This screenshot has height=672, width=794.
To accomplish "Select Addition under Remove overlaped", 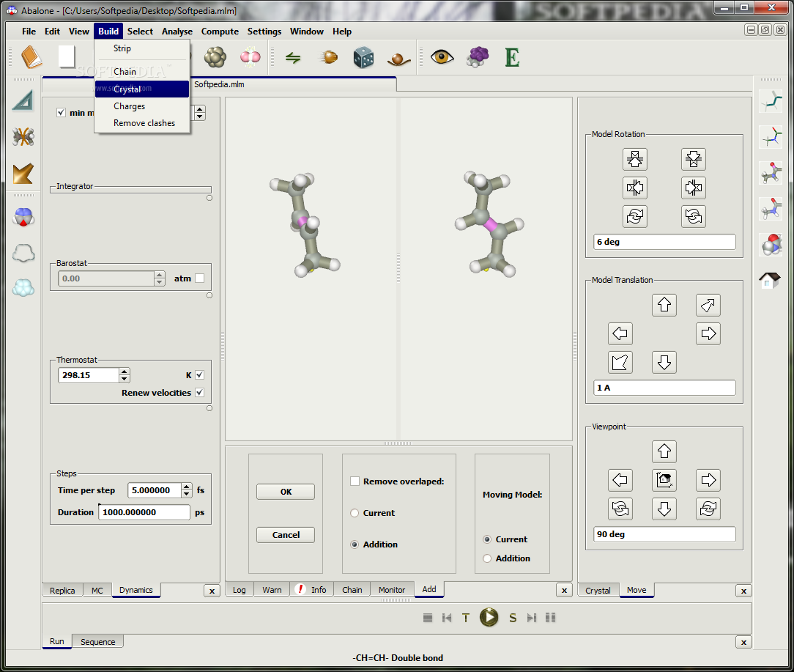I will [x=355, y=544].
